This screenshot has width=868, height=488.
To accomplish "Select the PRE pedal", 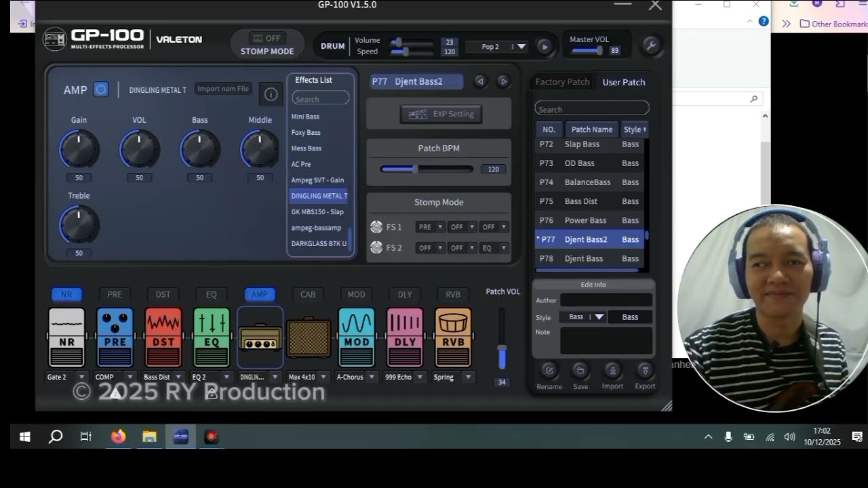I will [115, 338].
